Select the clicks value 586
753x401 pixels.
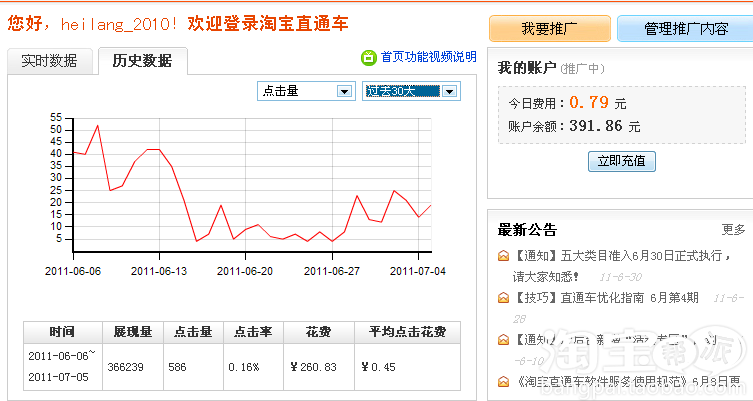point(177,367)
